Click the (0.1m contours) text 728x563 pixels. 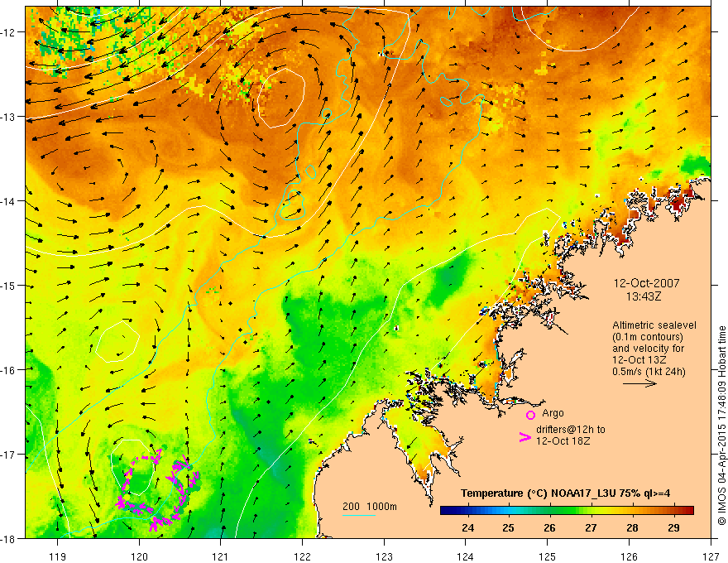tap(648, 337)
